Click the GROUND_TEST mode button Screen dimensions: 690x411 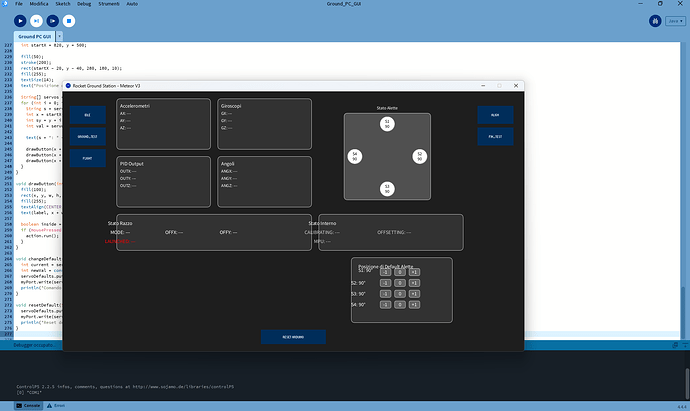tap(88, 136)
